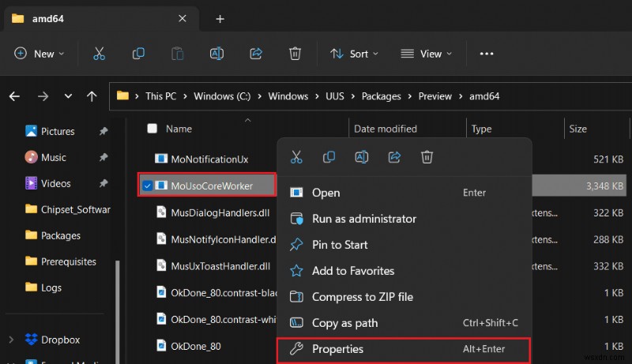Open the Sort dropdown
632x364 pixels.
[354, 54]
